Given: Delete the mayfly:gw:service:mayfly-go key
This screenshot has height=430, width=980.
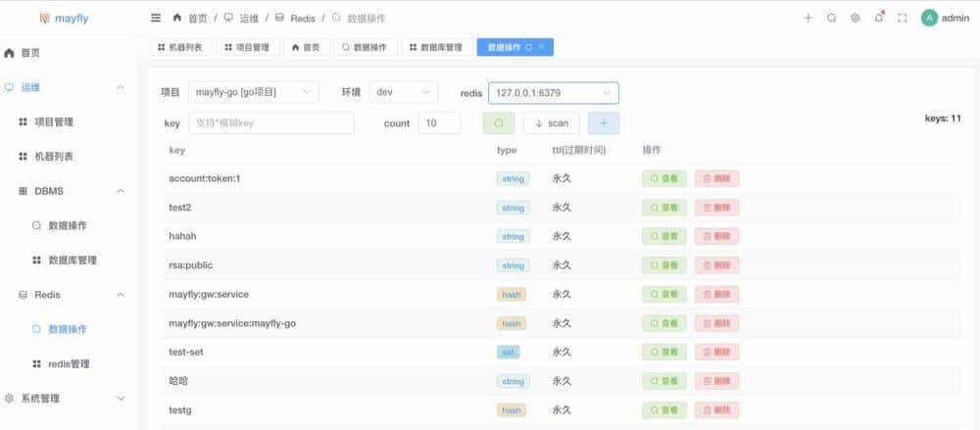Looking at the screenshot, I should point(716,323).
